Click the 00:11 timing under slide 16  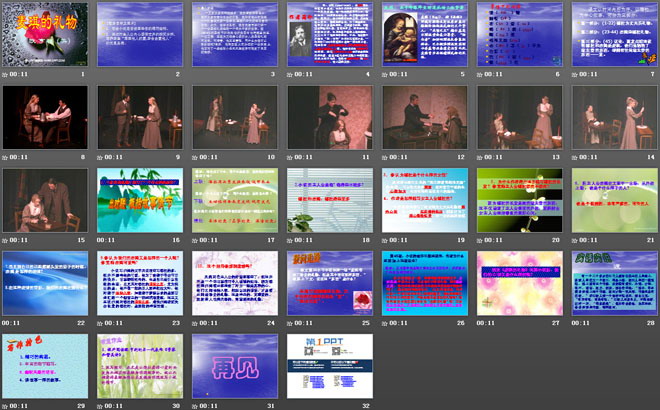[x=106, y=240]
